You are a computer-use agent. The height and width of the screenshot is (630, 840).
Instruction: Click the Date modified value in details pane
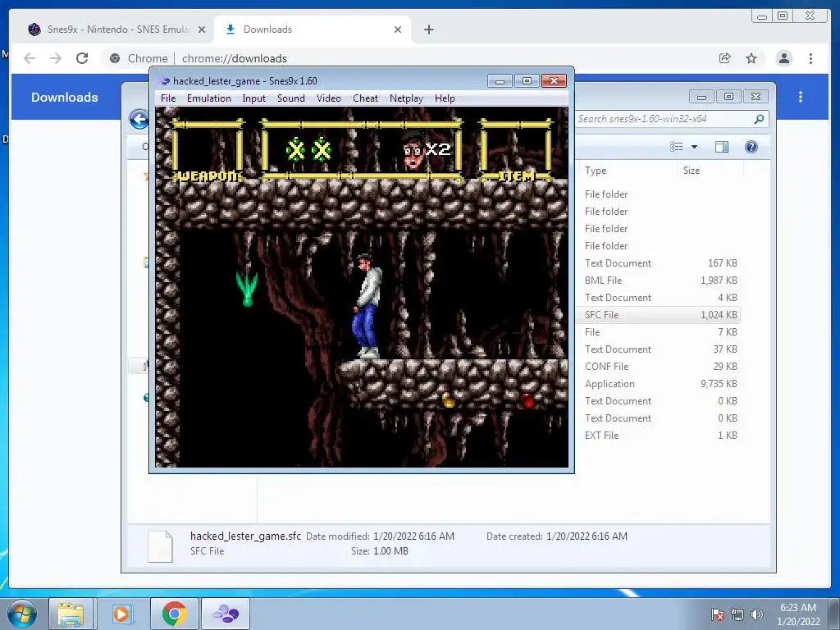[x=413, y=536]
